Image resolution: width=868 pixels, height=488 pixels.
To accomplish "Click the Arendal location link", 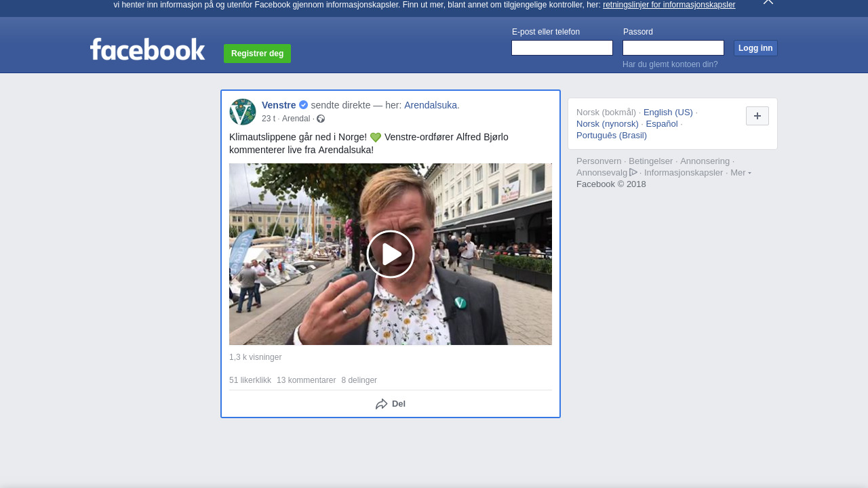I will click(296, 119).
